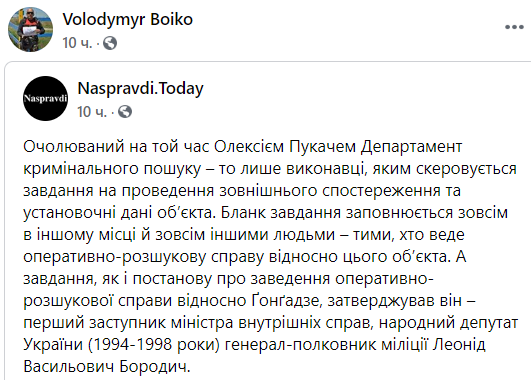Open the Volodymyr Boiko profile name link
The image size is (531, 380).
(x=127, y=20)
